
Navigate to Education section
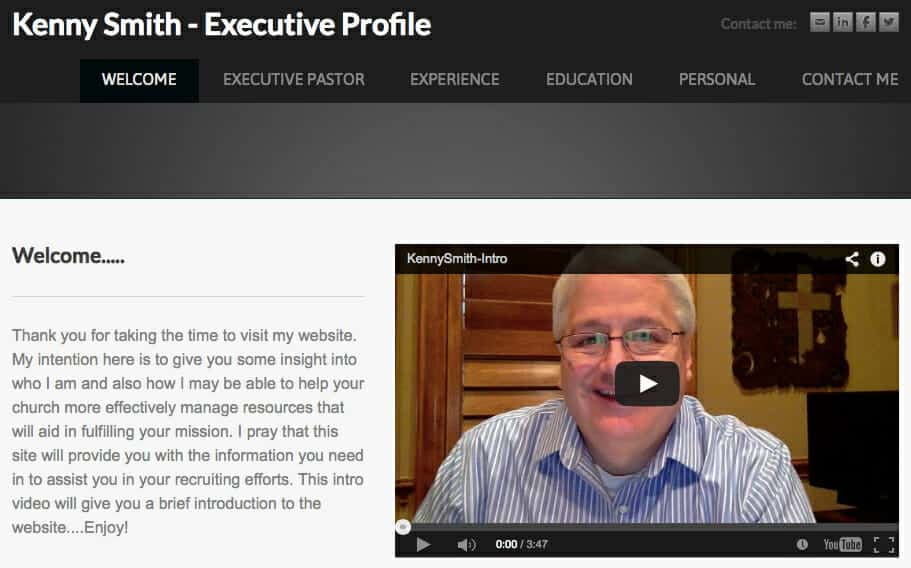(x=589, y=80)
